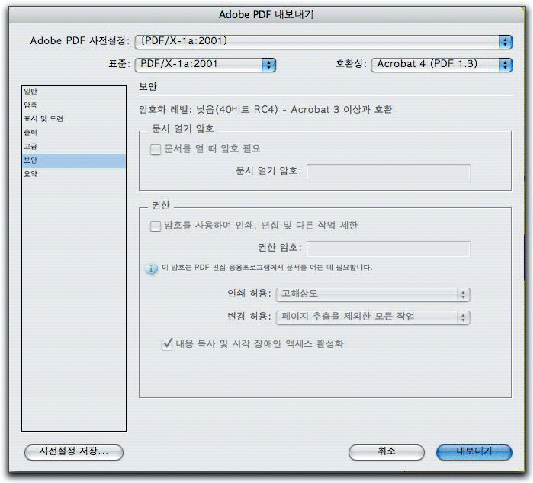Viewport: 533px width, 483px height.
Task: Enable the 문서를 열 때 암호 필요 checkbox
Action: 155,149
